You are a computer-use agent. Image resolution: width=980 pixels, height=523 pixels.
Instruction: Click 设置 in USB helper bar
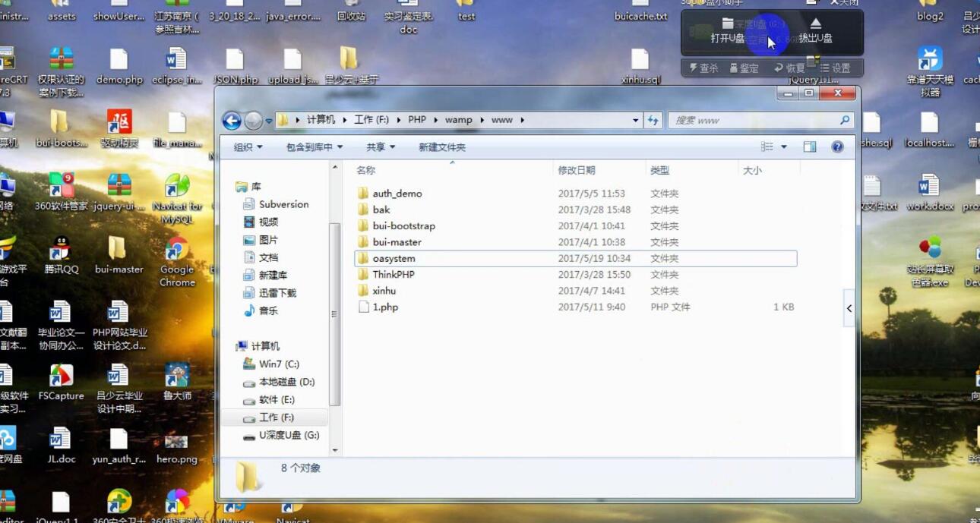click(x=835, y=68)
